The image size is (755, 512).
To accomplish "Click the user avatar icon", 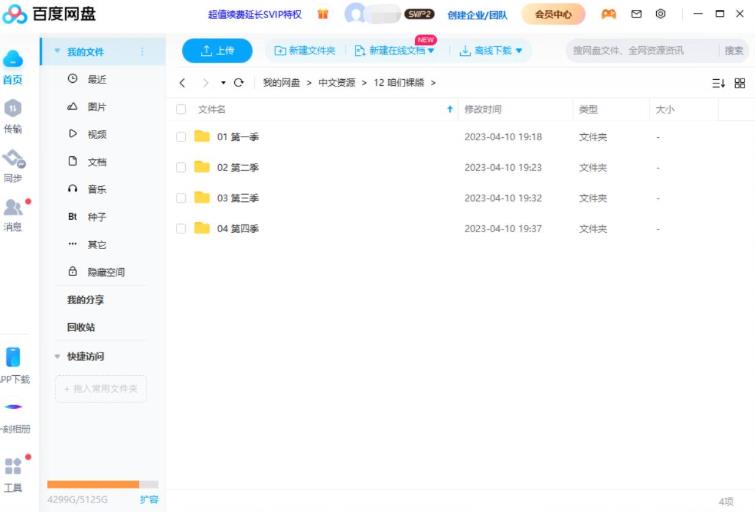I will coord(355,14).
